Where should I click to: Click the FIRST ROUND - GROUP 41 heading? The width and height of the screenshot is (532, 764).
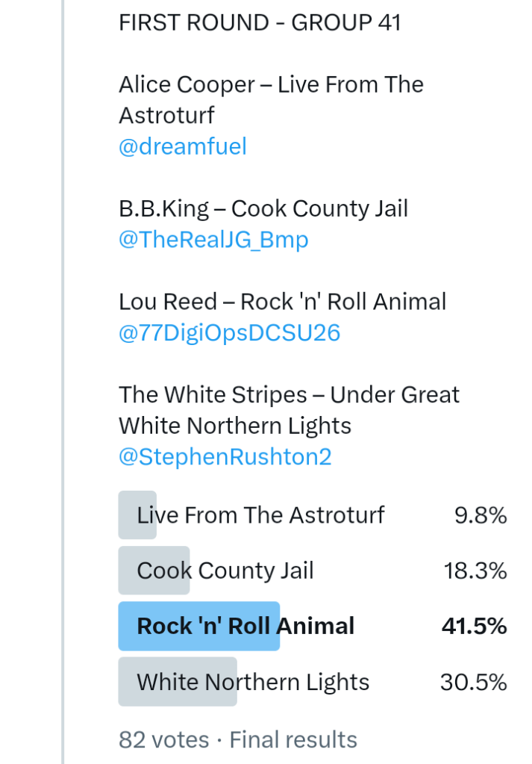point(260,22)
